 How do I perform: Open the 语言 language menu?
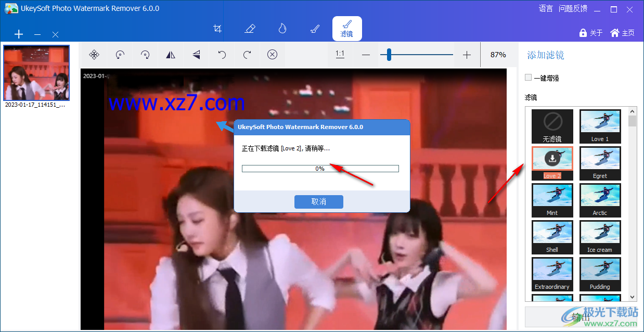pyautogui.click(x=546, y=9)
